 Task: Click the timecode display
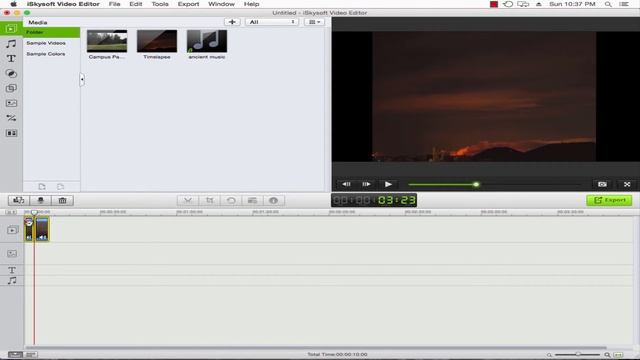[x=374, y=200]
